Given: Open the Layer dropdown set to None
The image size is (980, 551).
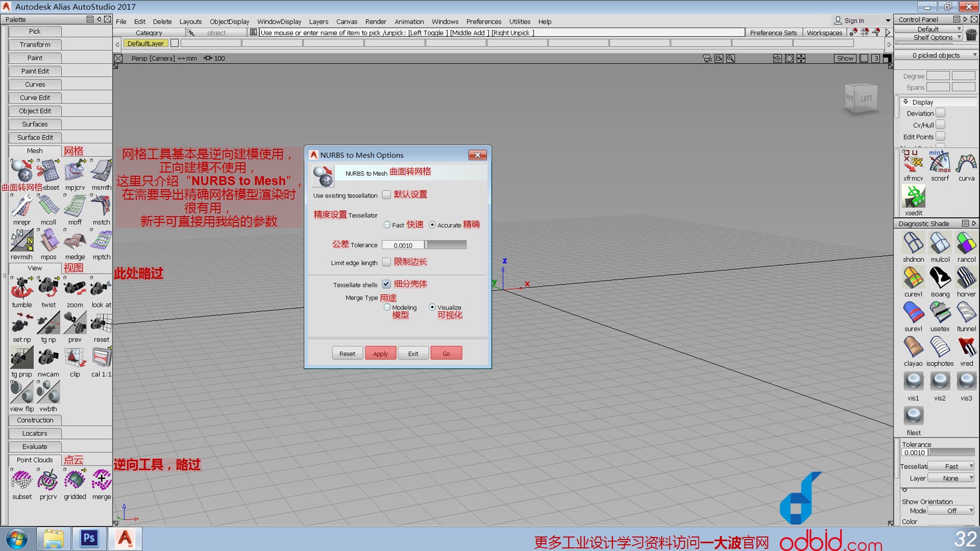Looking at the screenshot, I should [x=951, y=478].
